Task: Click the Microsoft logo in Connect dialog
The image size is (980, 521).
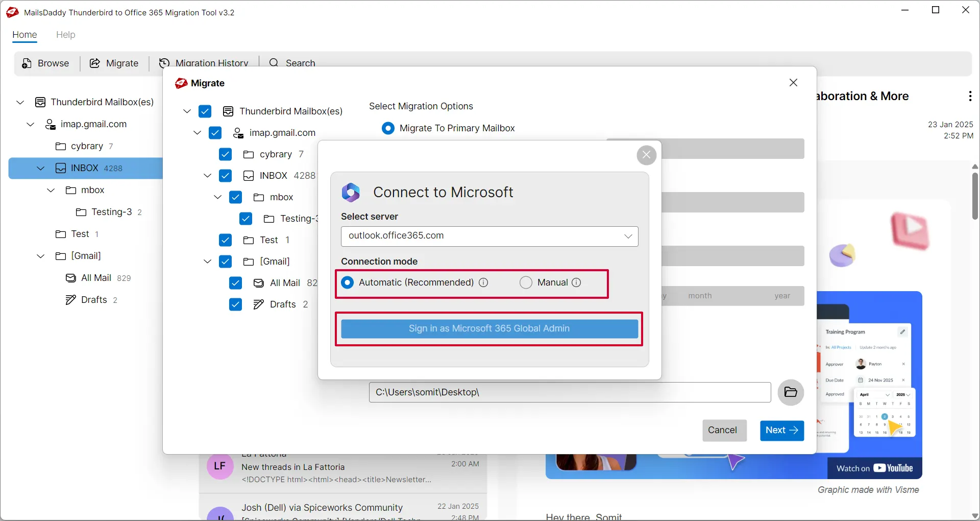Action: point(351,193)
